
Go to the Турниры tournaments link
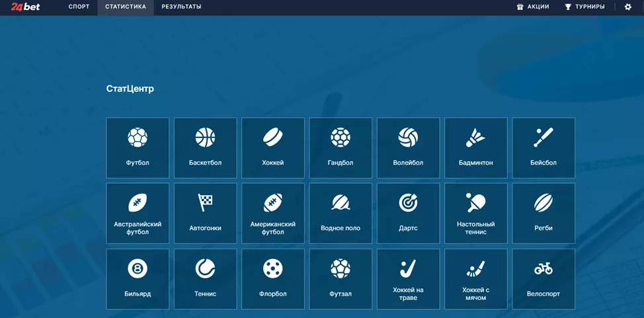584,7
